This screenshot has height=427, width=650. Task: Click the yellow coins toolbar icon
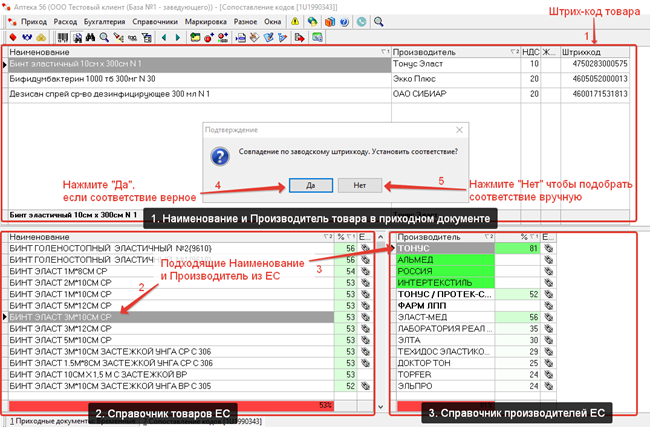click(41, 38)
